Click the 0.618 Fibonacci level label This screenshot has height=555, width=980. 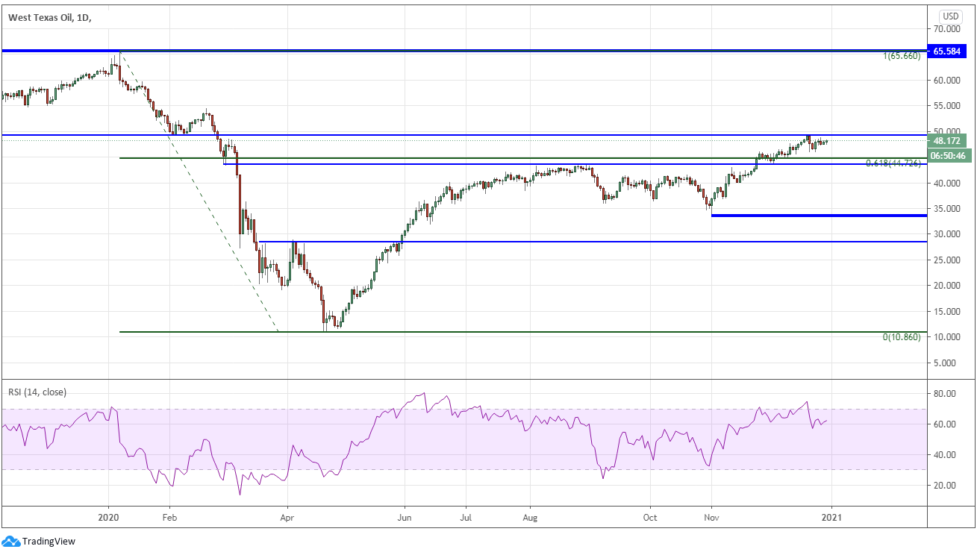[893, 163]
